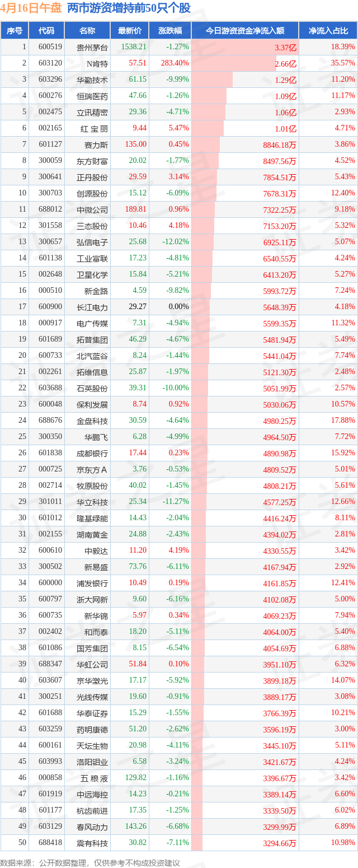Click the net inflow value 6413.20万
This screenshot has width=358, height=868.
pos(280,275)
